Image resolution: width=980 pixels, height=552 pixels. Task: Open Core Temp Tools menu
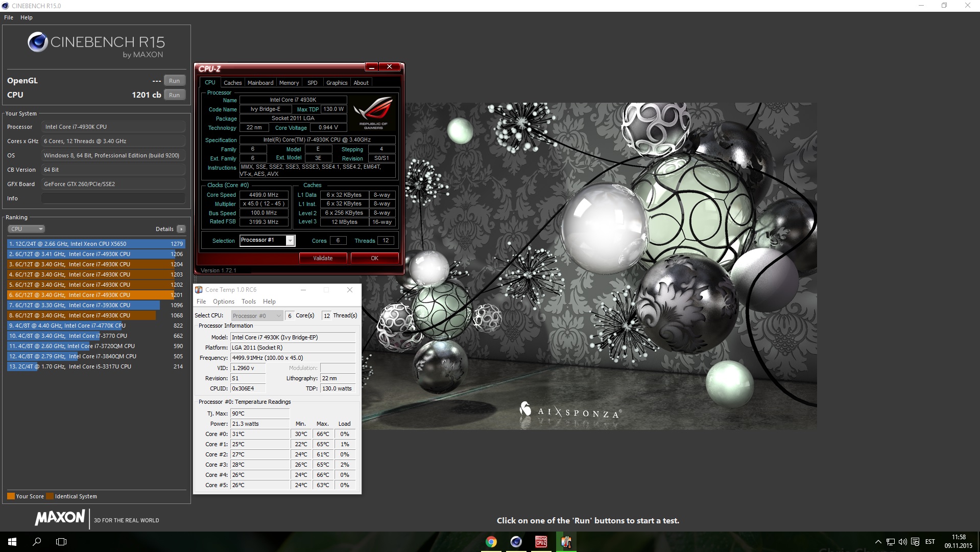click(x=249, y=302)
